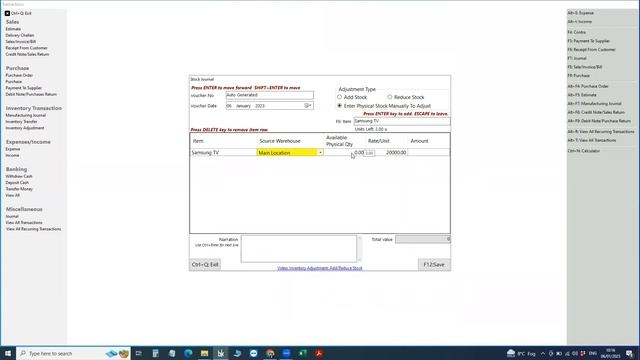Open File Explorer from the taskbar
Screen dimensions: 640x360
[x=204, y=353]
